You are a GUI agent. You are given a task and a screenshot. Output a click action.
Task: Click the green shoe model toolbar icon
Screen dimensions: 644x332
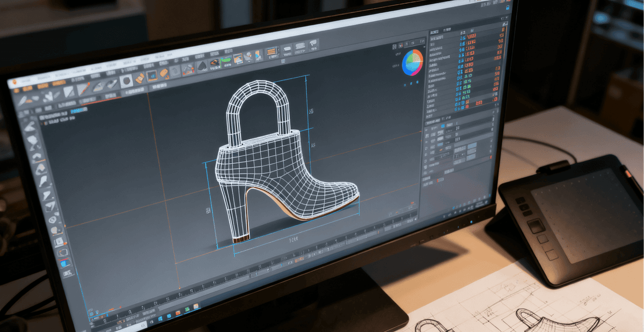226,61
